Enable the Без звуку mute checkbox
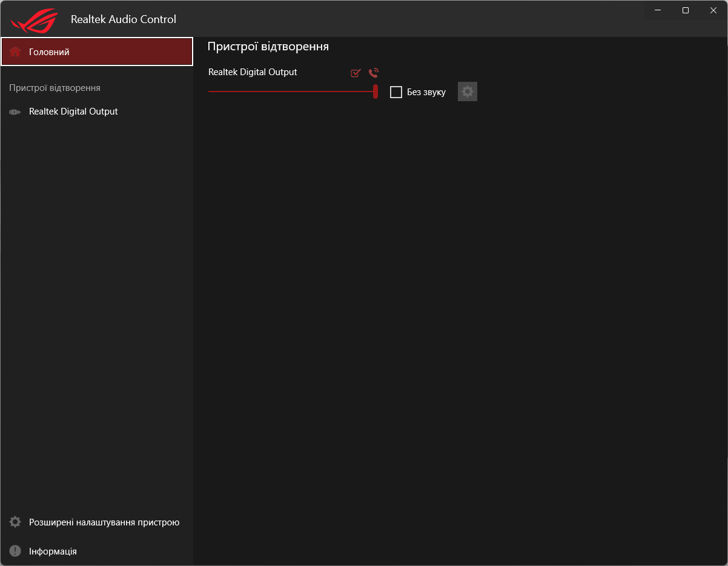This screenshot has width=728, height=566. click(x=396, y=92)
